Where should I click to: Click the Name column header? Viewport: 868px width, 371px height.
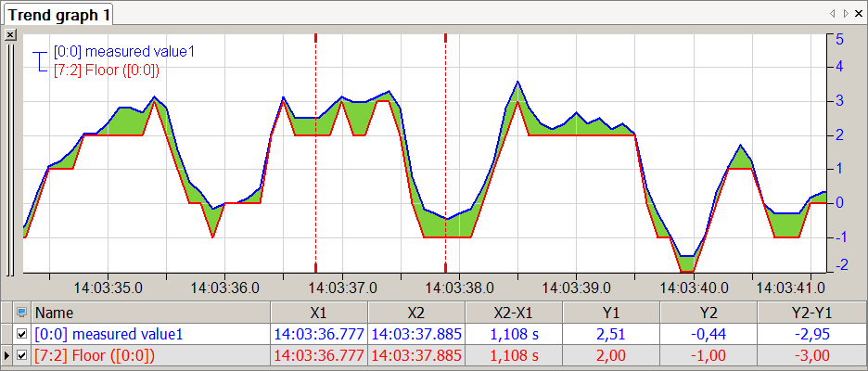coord(151,313)
